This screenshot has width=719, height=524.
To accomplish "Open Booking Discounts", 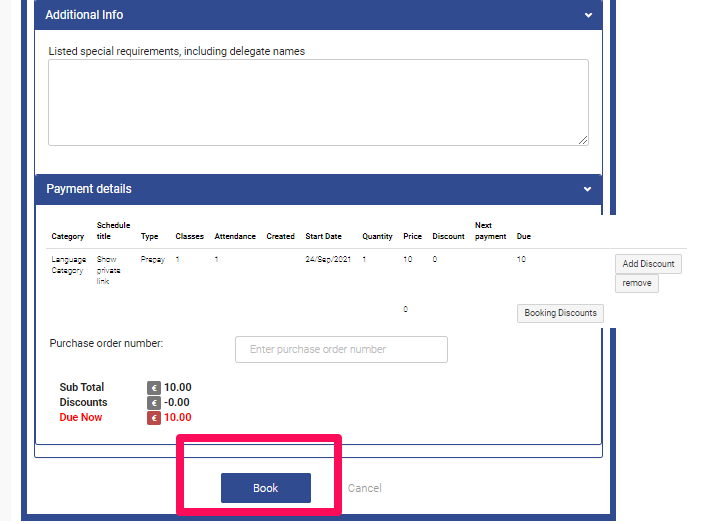I will pyautogui.click(x=560, y=313).
